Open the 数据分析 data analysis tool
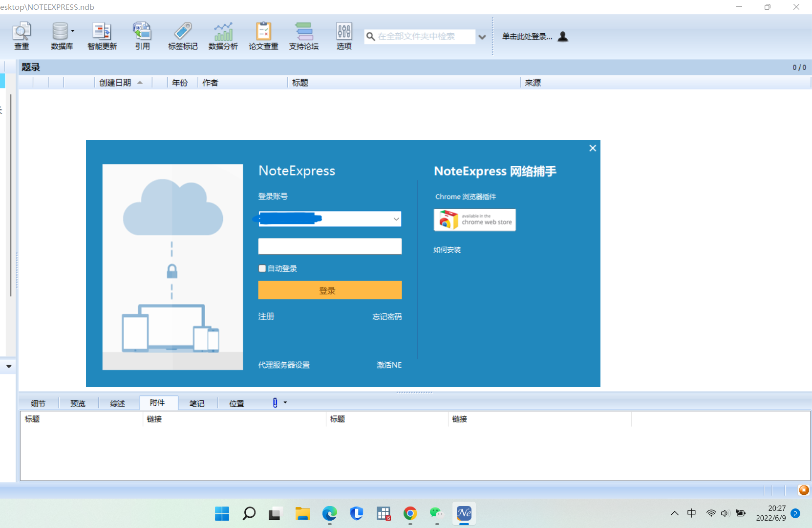Screen dimensions: 812x528 pos(223,36)
